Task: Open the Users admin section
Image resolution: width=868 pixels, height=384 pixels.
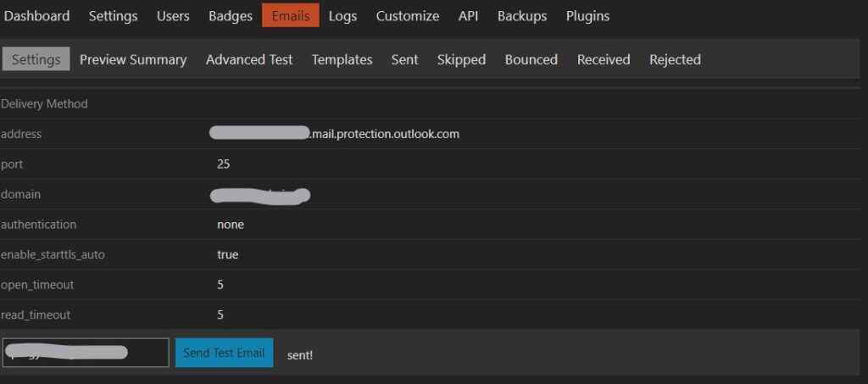Action: [x=173, y=16]
